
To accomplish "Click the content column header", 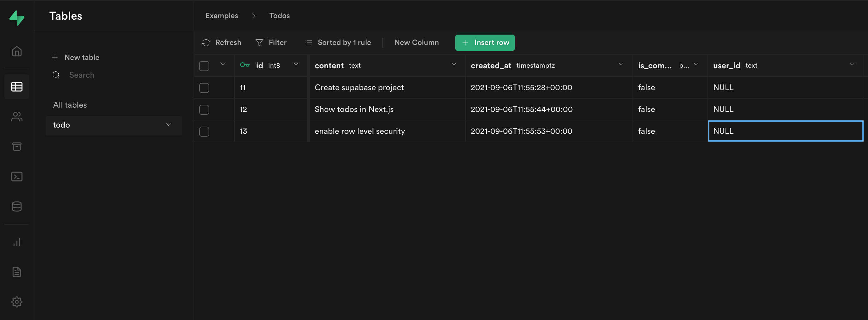I will click(x=387, y=65).
